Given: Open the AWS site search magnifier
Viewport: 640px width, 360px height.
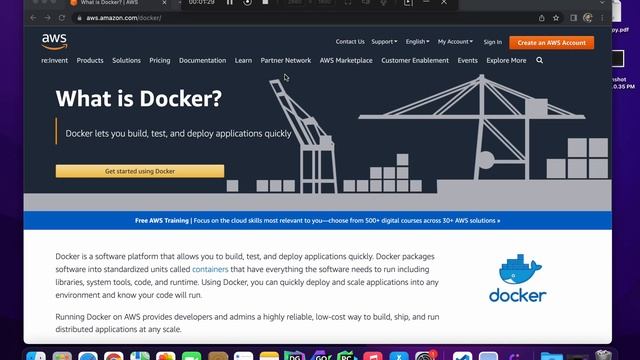Looking at the screenshot, I should (x=539, y=60).
